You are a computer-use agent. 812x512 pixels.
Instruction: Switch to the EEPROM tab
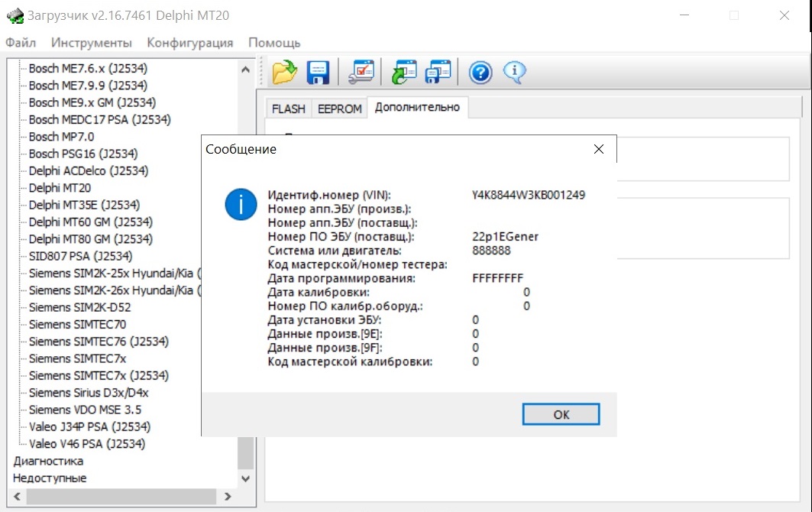pos(339,109)
